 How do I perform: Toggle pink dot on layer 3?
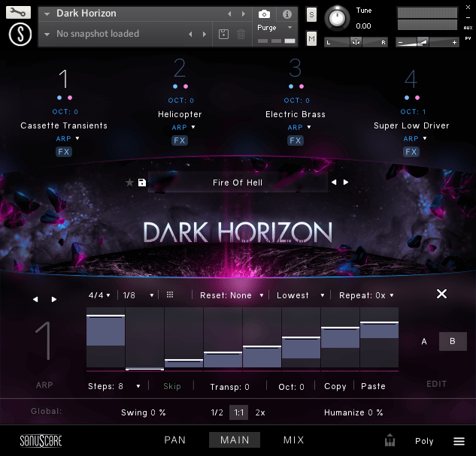[302, 86]
